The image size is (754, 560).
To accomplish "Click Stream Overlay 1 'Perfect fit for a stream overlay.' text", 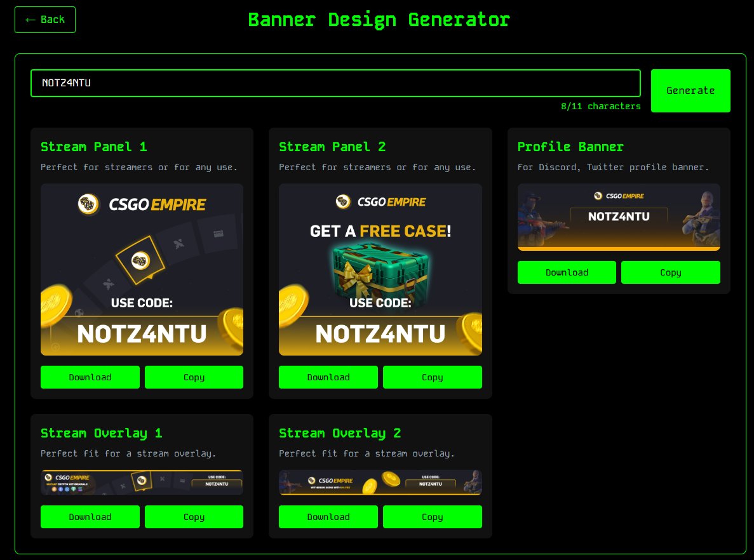I will coord(128,453).
